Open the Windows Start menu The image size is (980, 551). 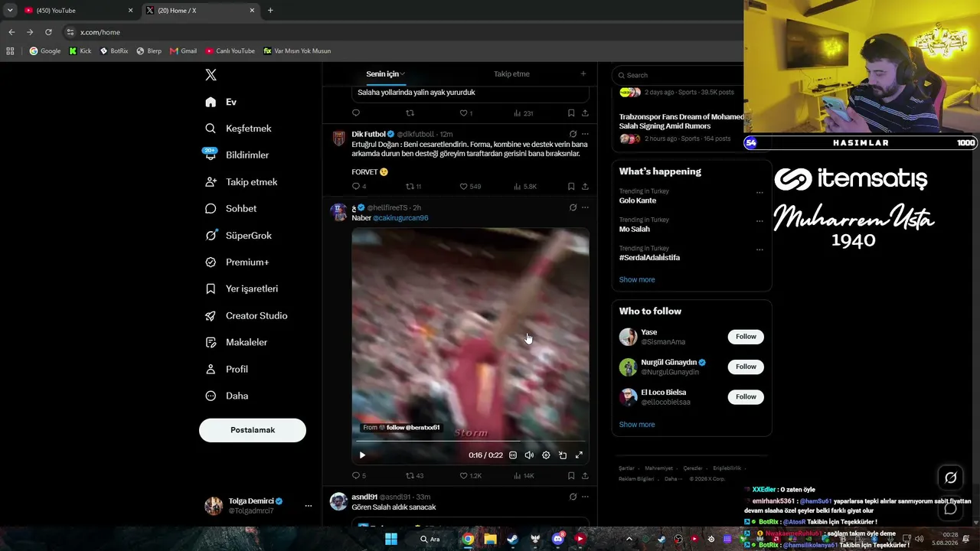click(x=390, y=539)
